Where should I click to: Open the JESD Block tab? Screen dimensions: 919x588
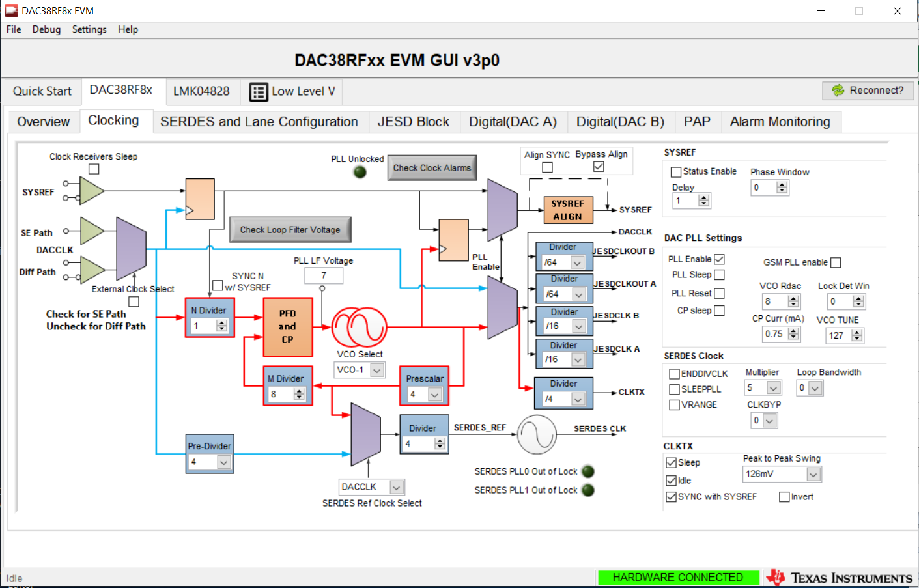click(x=414, y=122)
